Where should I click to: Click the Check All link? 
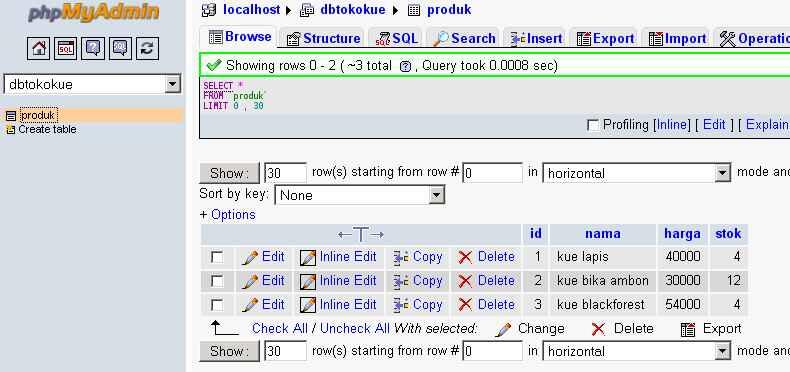tap(280, 329)
